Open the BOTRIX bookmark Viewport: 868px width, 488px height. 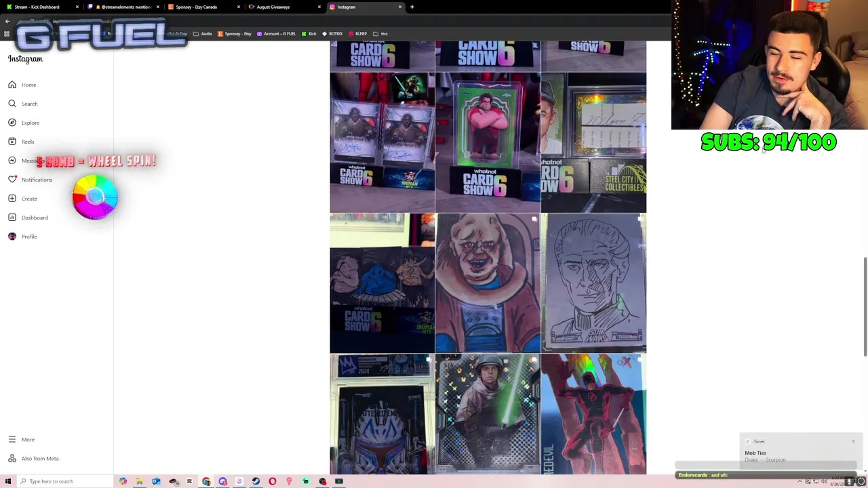click(x=332, y=34)
